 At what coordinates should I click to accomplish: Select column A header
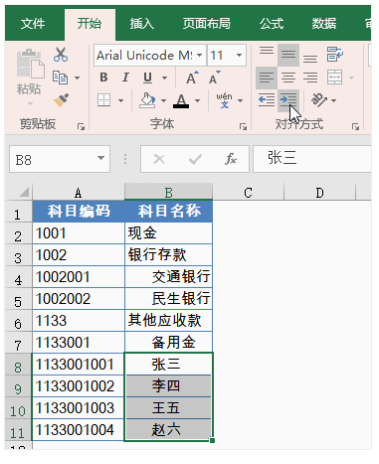[78, 192]
